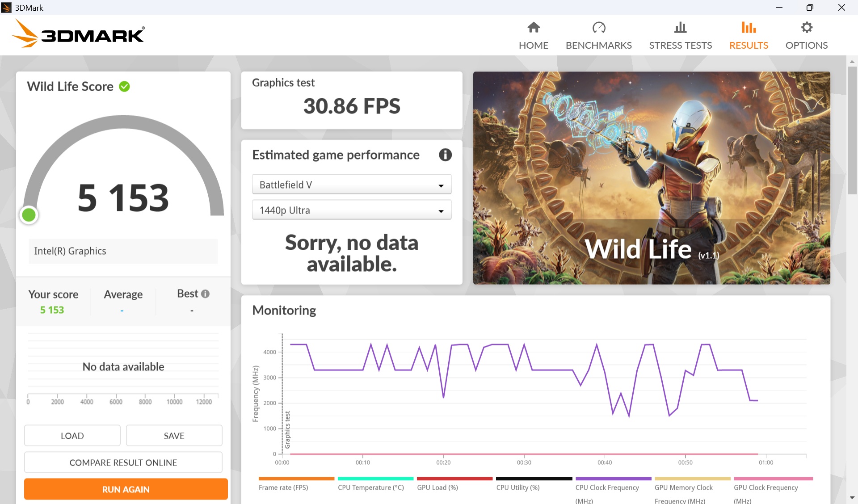Click the Wild Life Score heading
The image size is (858, 504).
(x=70, y=86)
